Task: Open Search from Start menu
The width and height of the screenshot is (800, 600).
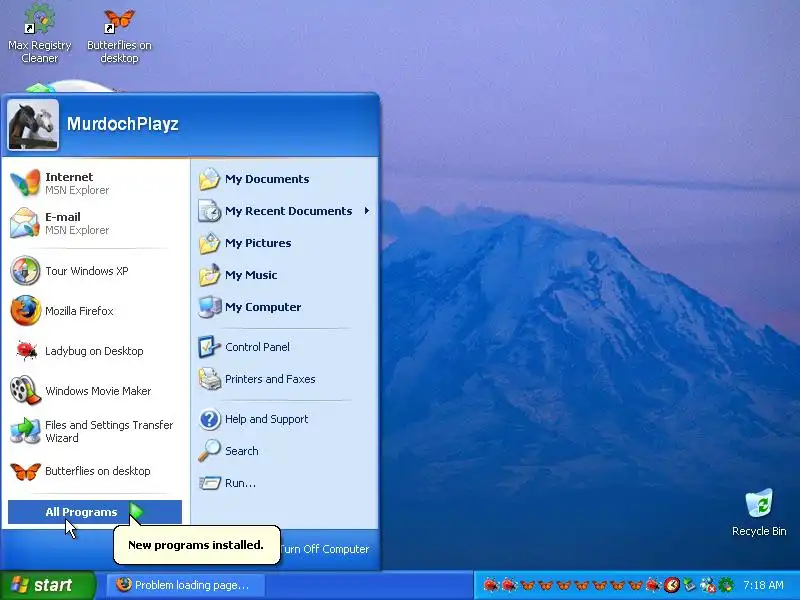Action: 285,451
